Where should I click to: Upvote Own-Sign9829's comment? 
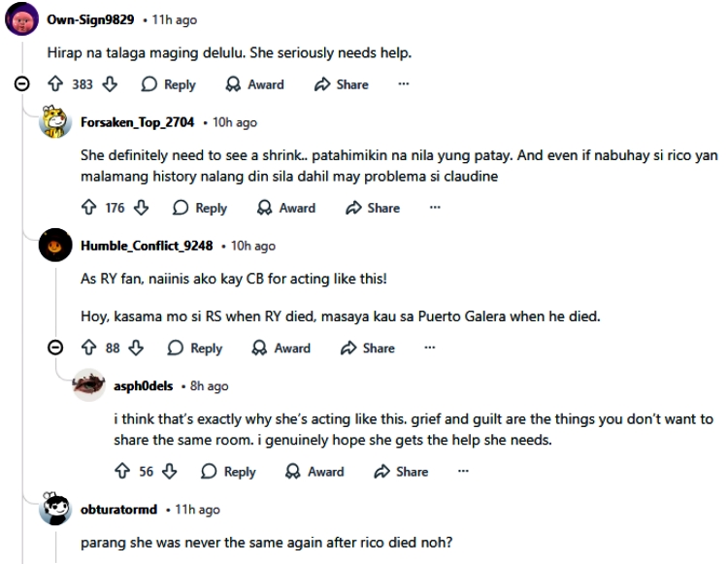pos(56,84)
